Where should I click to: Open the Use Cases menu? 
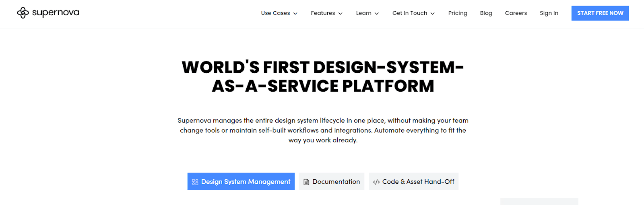pyautogui.click(x=275, y=13)
